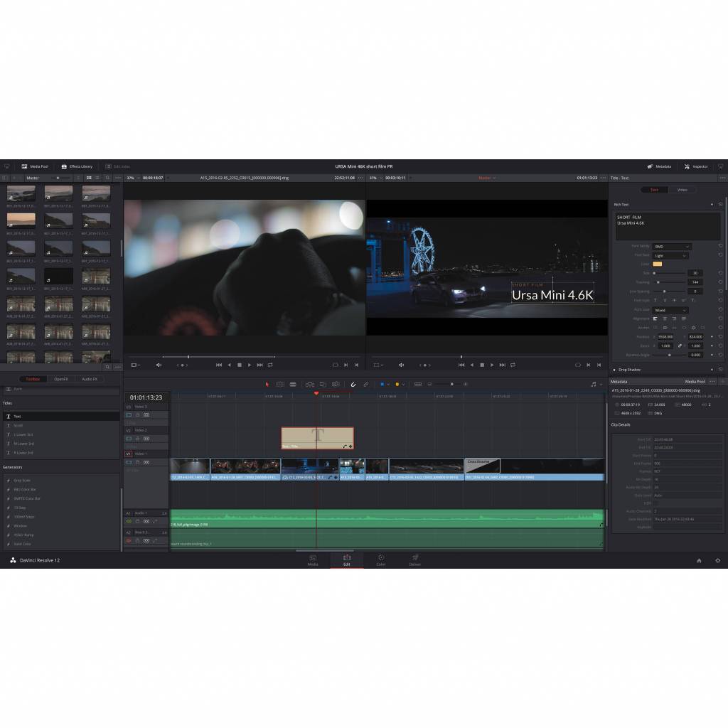
Task: Switch to the Media page
Action: tap(313, 560)
